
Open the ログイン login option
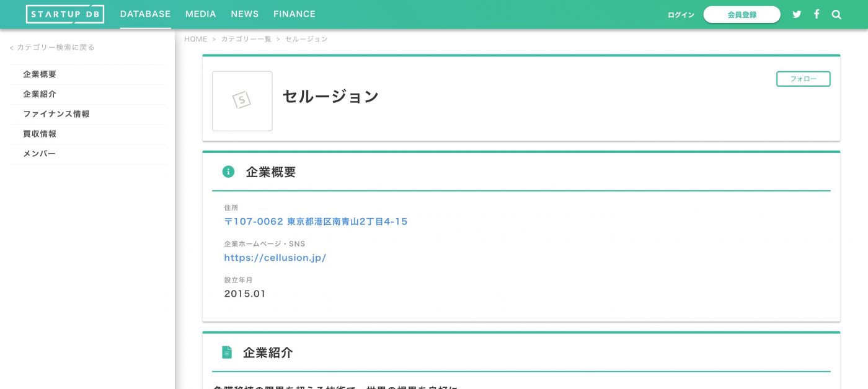coord(680,14)
